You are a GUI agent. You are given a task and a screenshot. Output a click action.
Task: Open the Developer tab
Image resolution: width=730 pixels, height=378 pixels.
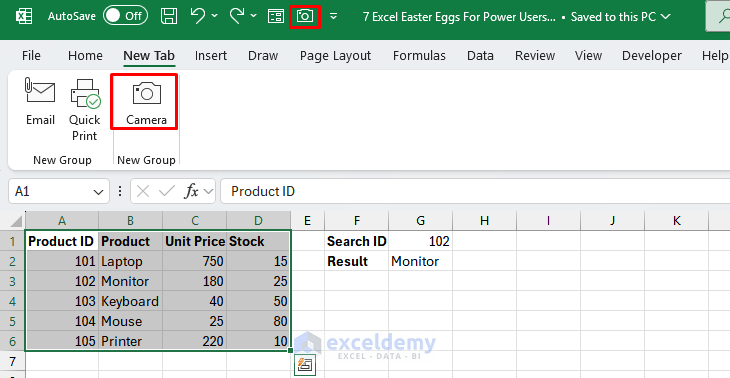[652, 56]
